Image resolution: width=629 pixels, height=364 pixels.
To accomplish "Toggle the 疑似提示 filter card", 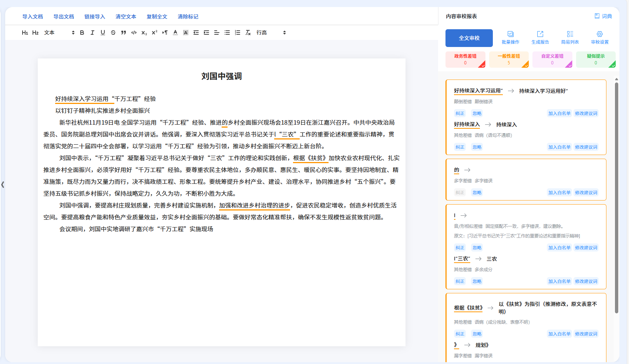I will (596, 59).
